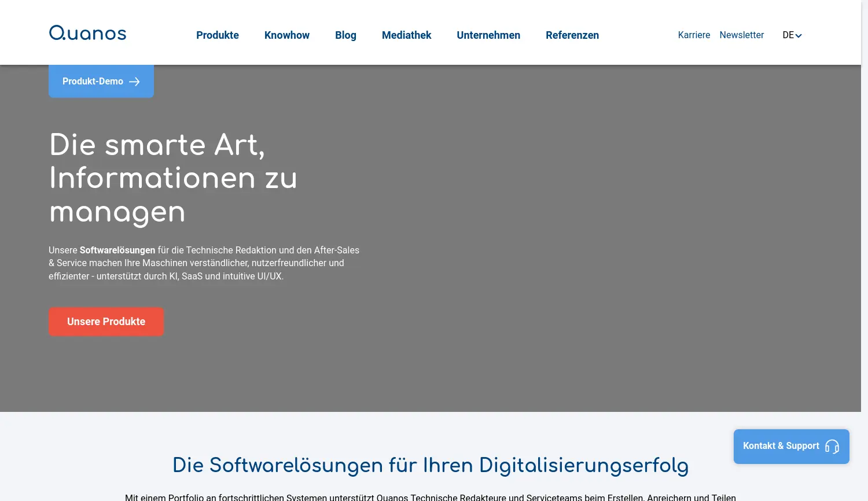Click the bold Softwarelösungen text in the intro
This screenshot has width=868, height=501.
click(117, 250)
